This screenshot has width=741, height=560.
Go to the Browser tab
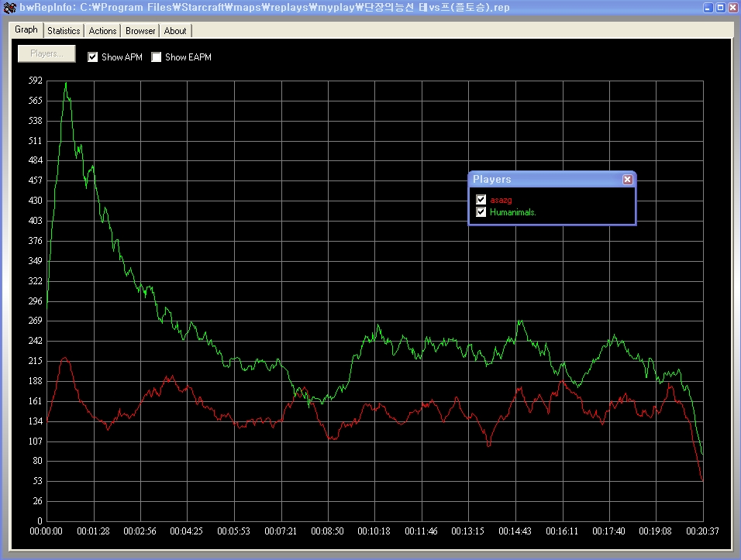tap(140, 31)
